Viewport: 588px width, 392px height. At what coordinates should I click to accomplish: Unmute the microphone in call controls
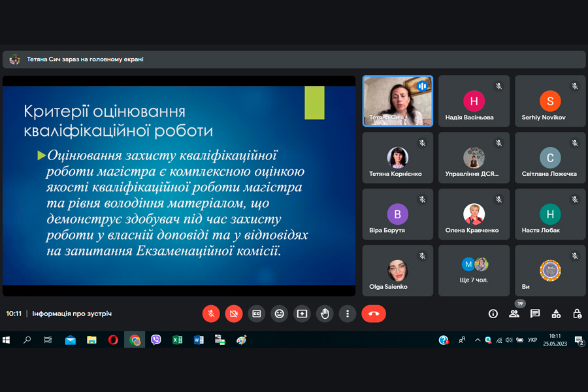coord(211,314)
